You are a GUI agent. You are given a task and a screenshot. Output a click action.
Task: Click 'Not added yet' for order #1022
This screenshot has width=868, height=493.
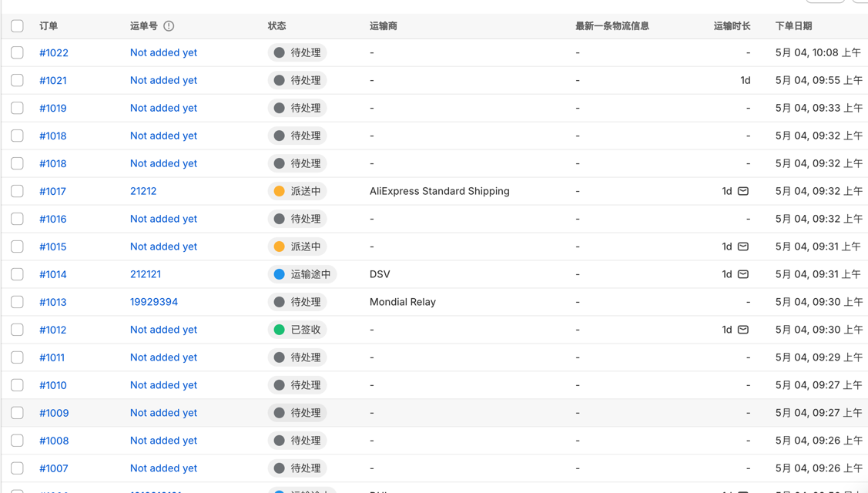pyautogui.click(x=163, y=52)
